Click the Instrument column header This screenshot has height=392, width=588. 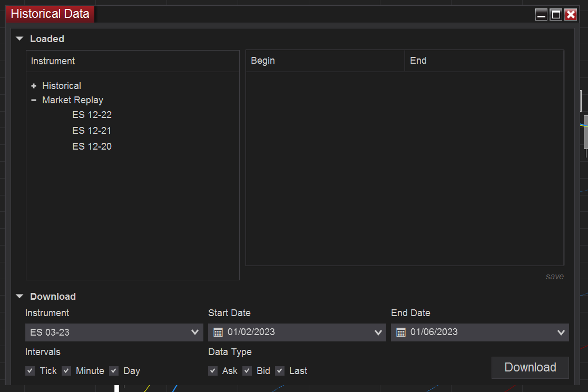(x=133, y=61)
